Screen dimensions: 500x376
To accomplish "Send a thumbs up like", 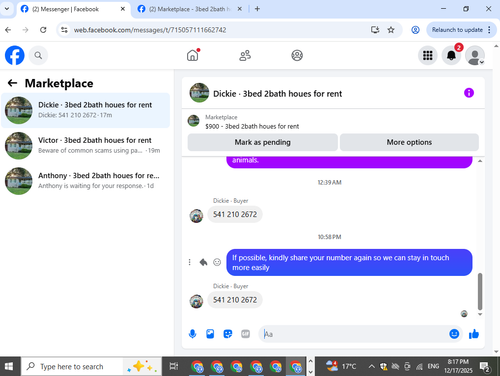I will click(x=474, y=334).
